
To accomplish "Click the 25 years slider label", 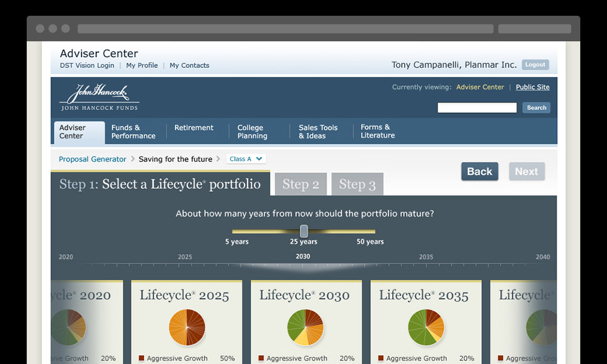I will pos(303,241).
